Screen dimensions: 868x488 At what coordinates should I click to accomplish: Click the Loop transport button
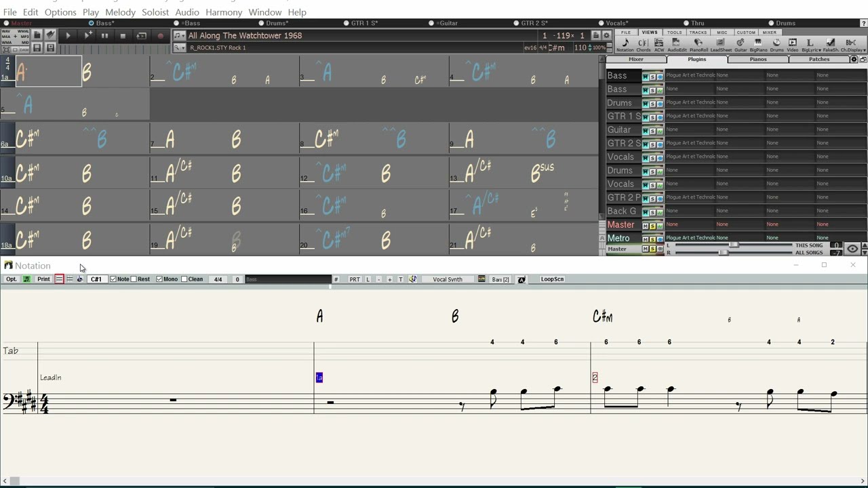pyautogui.click(x=141, y=35)
